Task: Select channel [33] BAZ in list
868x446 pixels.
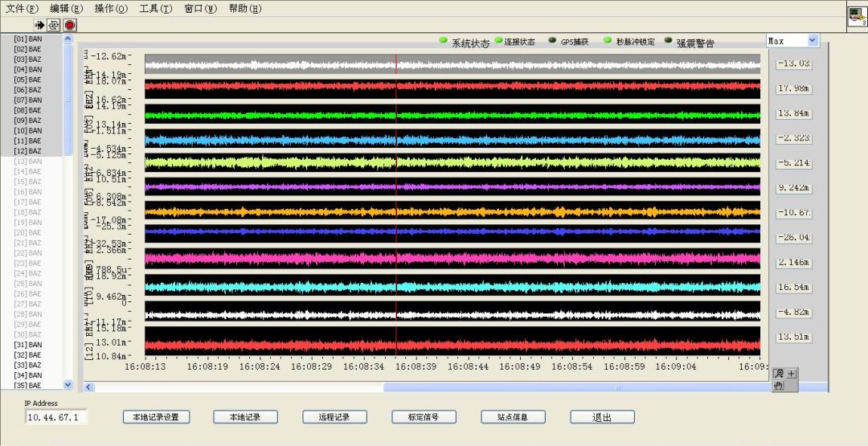Action: point(31,365)
